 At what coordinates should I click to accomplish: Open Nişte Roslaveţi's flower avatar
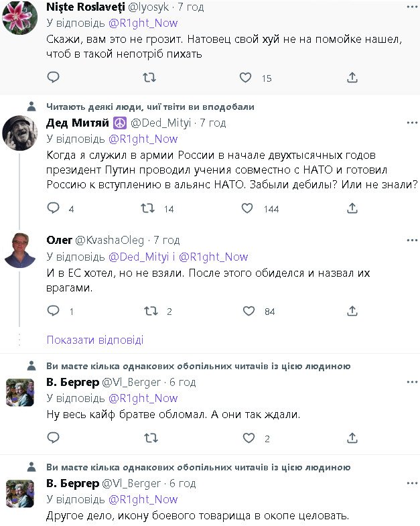tap(20, 17)
